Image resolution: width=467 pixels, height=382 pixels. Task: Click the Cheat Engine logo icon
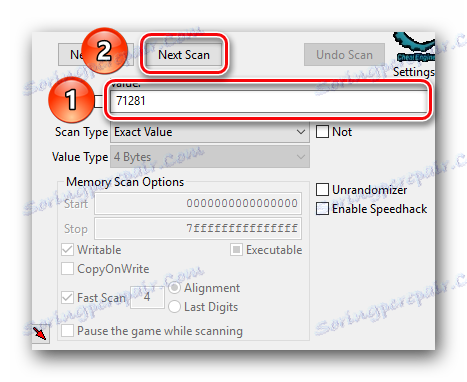click(x=414, y=47)
